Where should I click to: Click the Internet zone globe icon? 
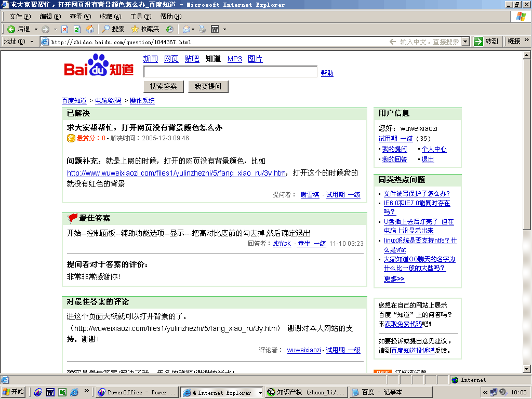point(455,380)
